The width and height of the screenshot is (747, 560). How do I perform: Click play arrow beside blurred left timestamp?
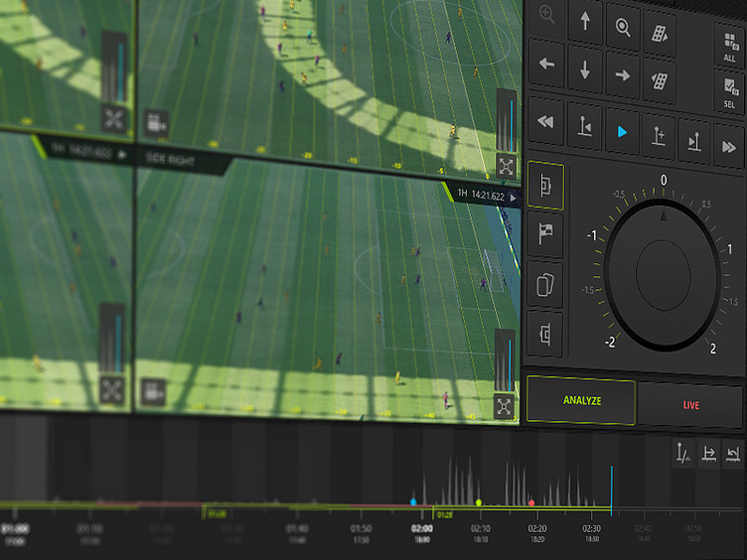[x=122, y=155]
